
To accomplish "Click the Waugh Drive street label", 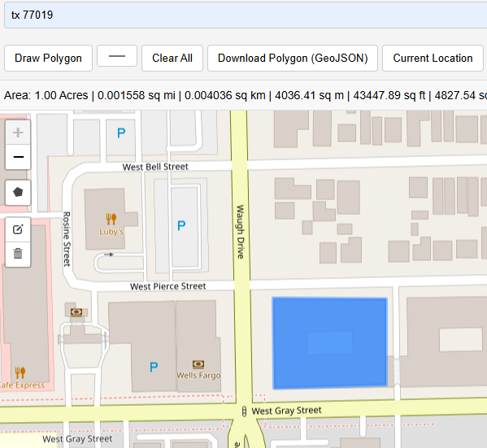I will tap(241, 232).
